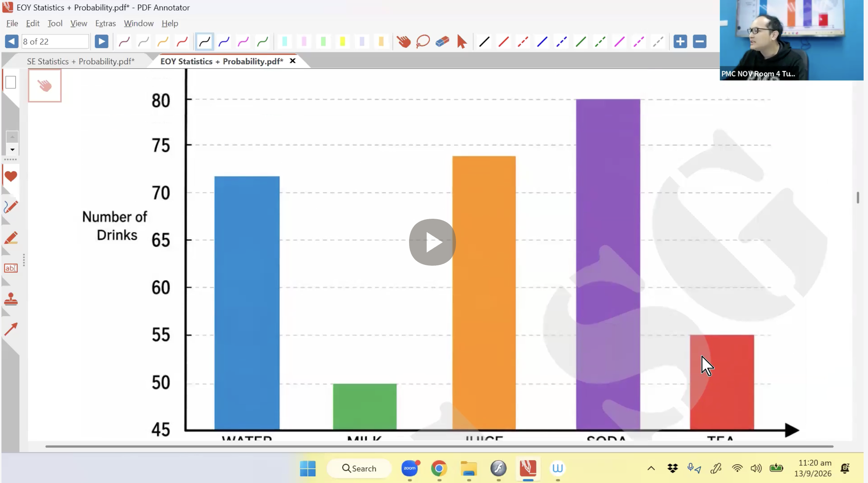The image size is (868, 483).
Task: Open Windows Start menu
Action: [308, 468]
